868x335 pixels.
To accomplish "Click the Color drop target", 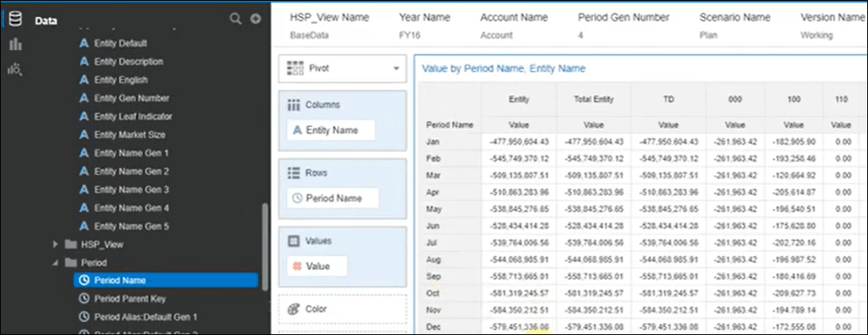I will click(341, 309).
